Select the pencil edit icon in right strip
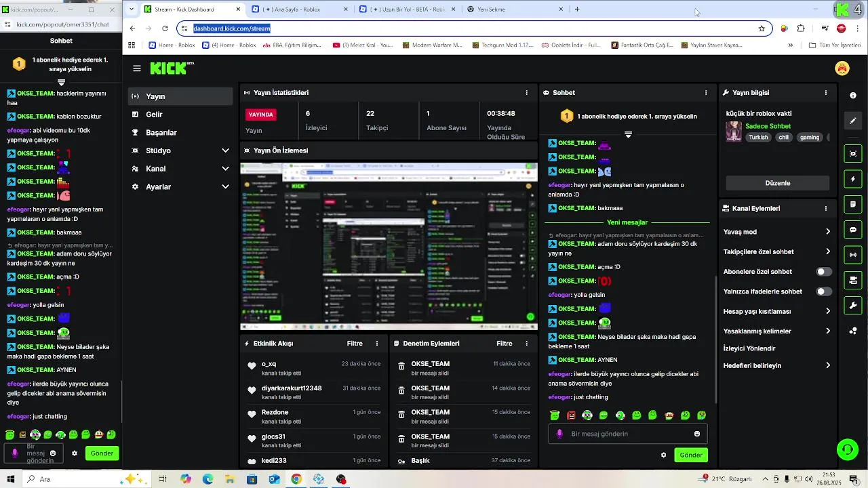The width and height of the screenshot is (868, 488). [x=853, y=121]
